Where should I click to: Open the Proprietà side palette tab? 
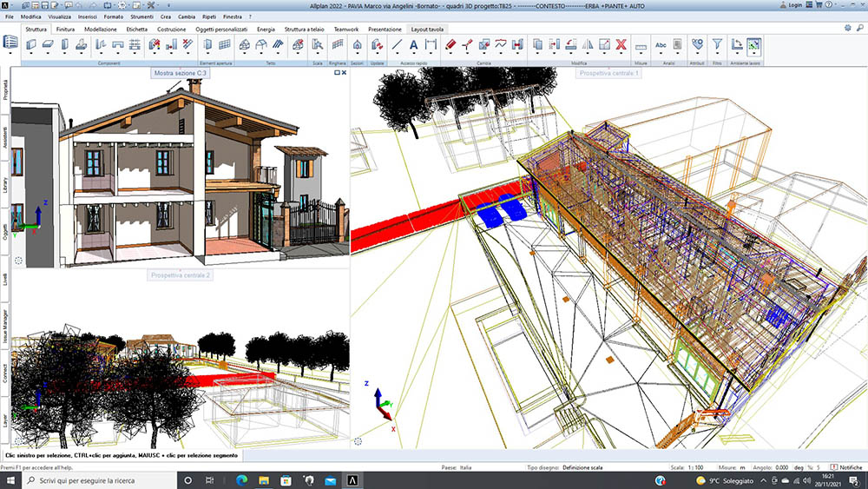[x=5, y=90]
